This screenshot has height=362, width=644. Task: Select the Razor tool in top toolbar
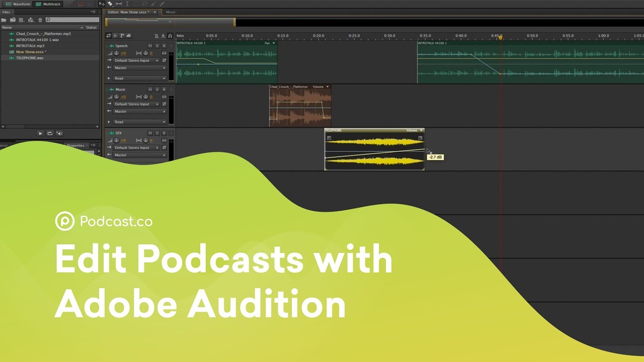click(110, 4)
